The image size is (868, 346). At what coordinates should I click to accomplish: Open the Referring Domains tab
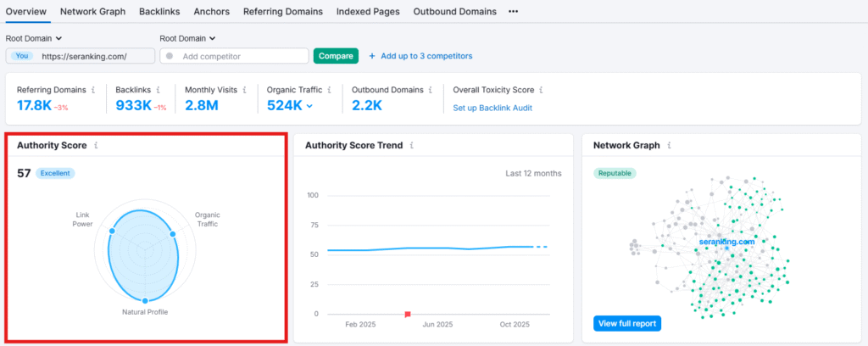[x=282, y=12]
